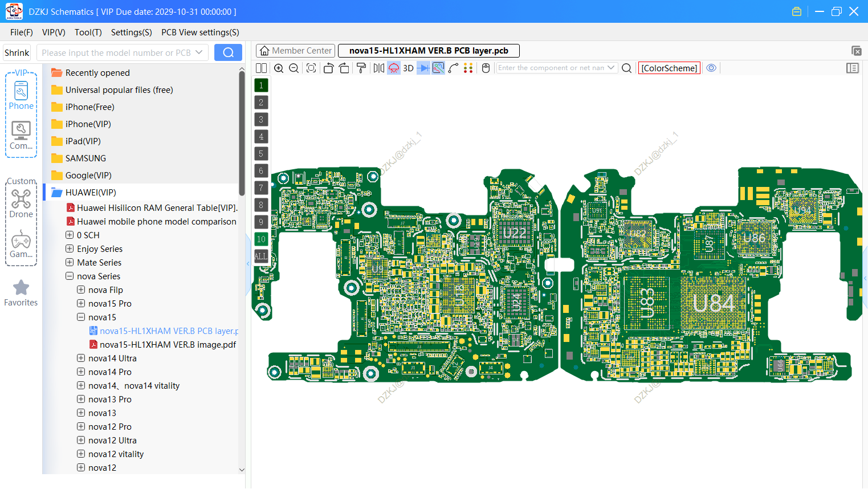Click the zoom out magnifier
Viewport: 868px width, 489px height.
click(294, 68)
